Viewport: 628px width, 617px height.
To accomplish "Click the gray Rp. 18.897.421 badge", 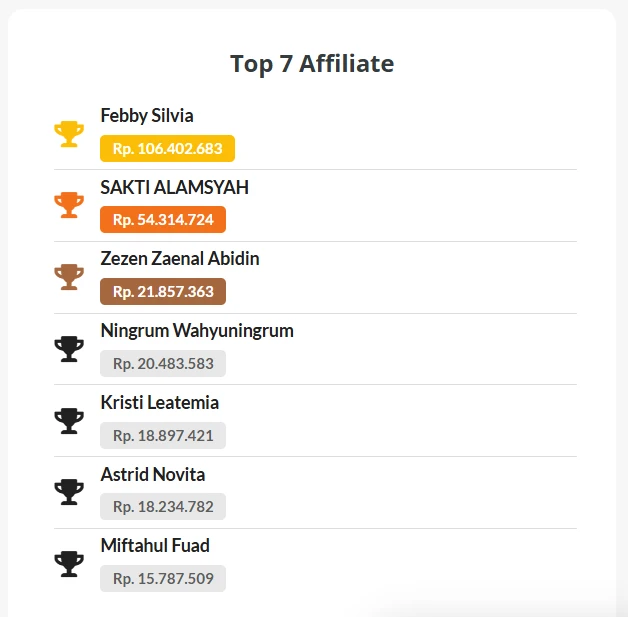I will click(x=163, y=435).
